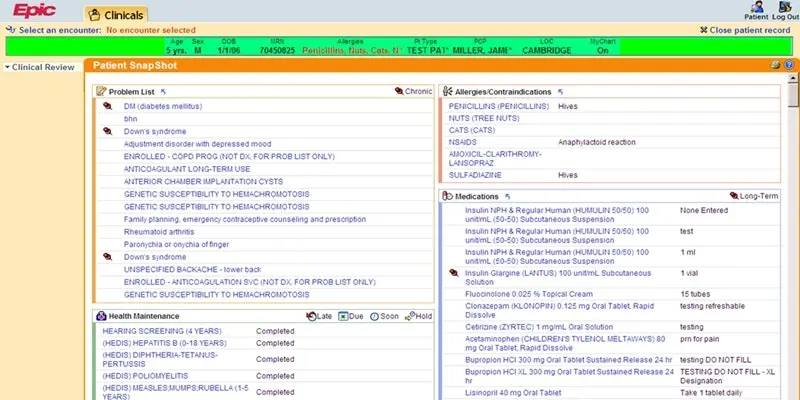The image size is (800, 400).
Task: Open the help icon in the Patient SnapShot header
Action: pos(789,65)
